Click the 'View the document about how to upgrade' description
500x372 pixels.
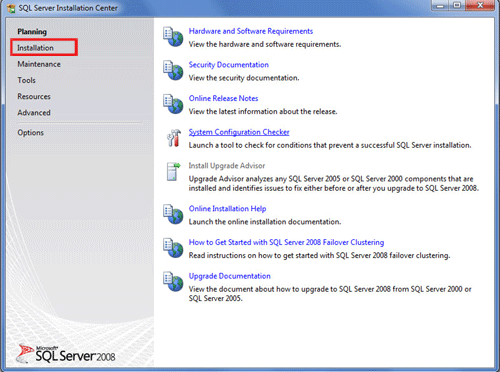pos(330,294)
